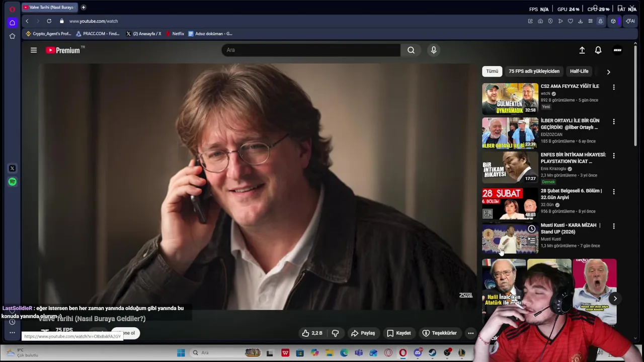Open the '(2) Anasayfa / X' bookmark
Viewport: 644px width, 362px height.
click(143, 34)
